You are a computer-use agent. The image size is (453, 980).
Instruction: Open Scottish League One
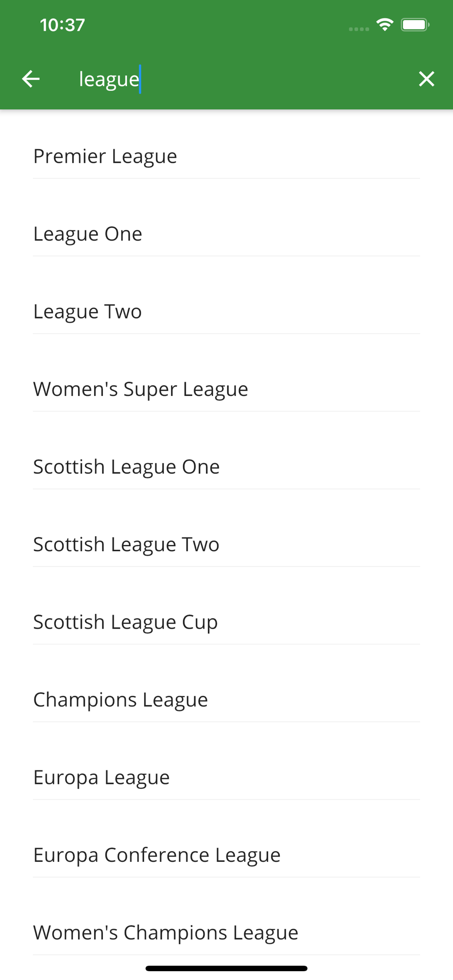[x=226, y=467]
